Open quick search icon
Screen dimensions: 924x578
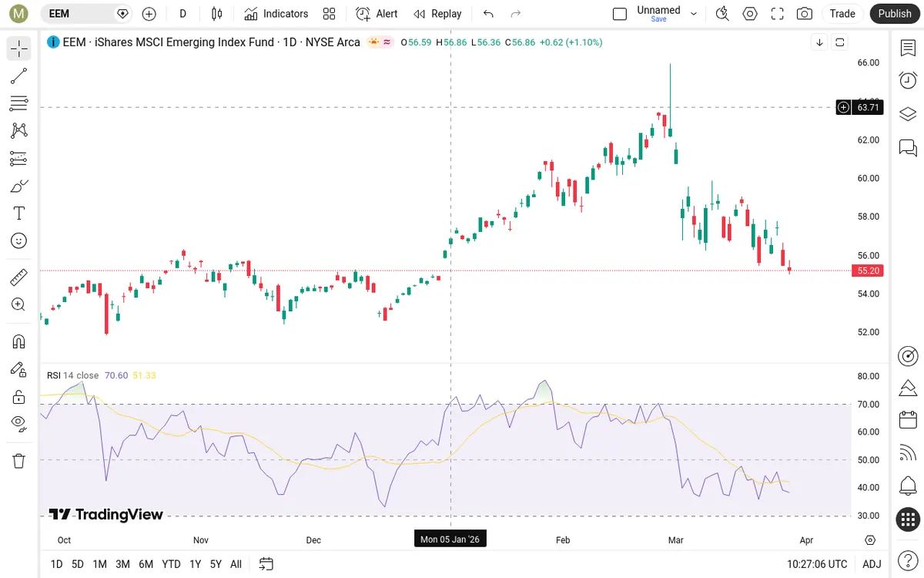pyautogui.click(x=722, y=13)
